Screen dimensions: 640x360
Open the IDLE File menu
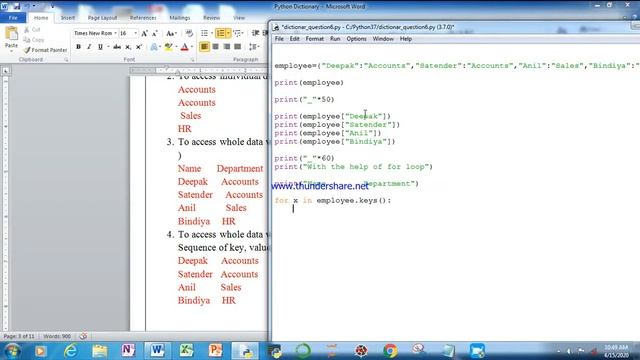[279, 39]
